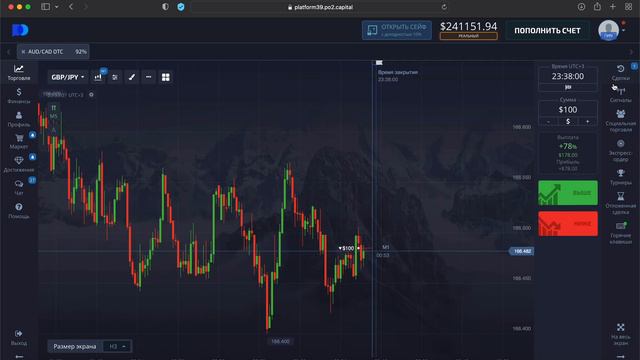Open the Hotkeys keyboard icon

(x=620, y=233)
